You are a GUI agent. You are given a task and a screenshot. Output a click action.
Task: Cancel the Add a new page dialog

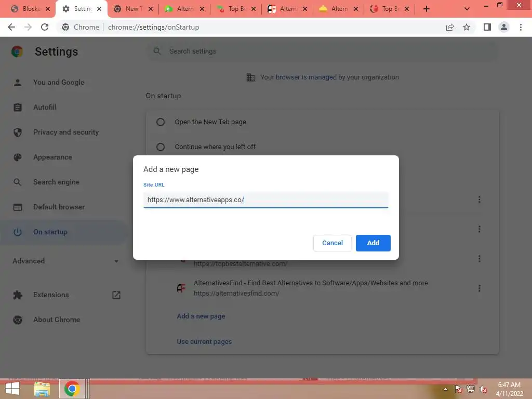point(332,243)
